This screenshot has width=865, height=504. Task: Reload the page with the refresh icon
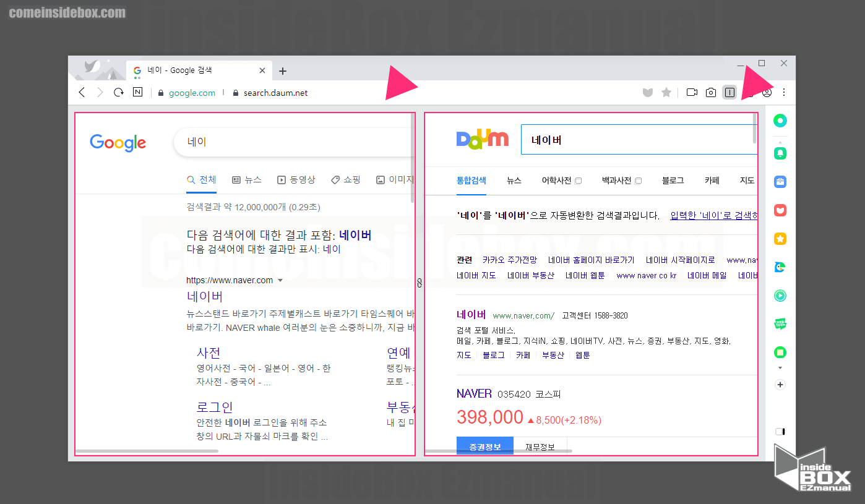pyautogui.click(x=118, y=93)
